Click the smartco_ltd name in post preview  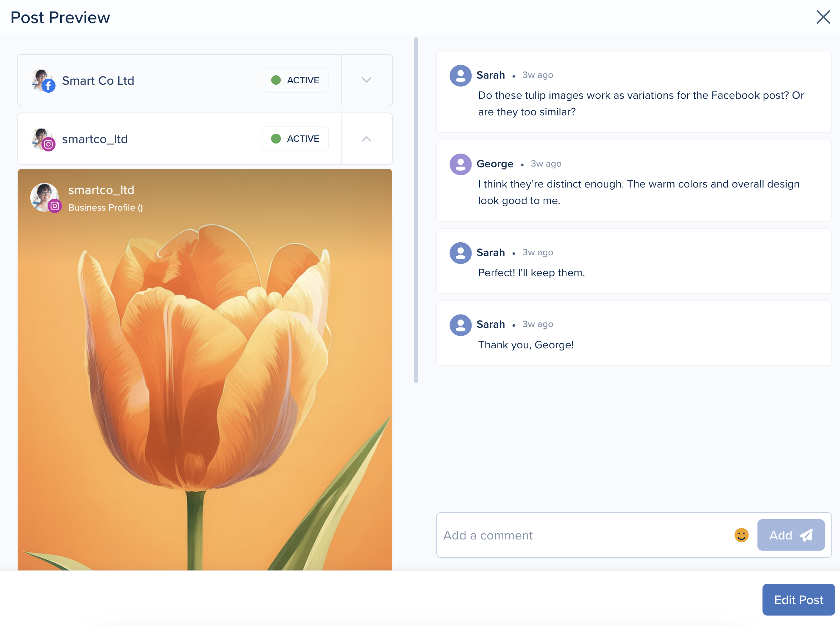101,190
